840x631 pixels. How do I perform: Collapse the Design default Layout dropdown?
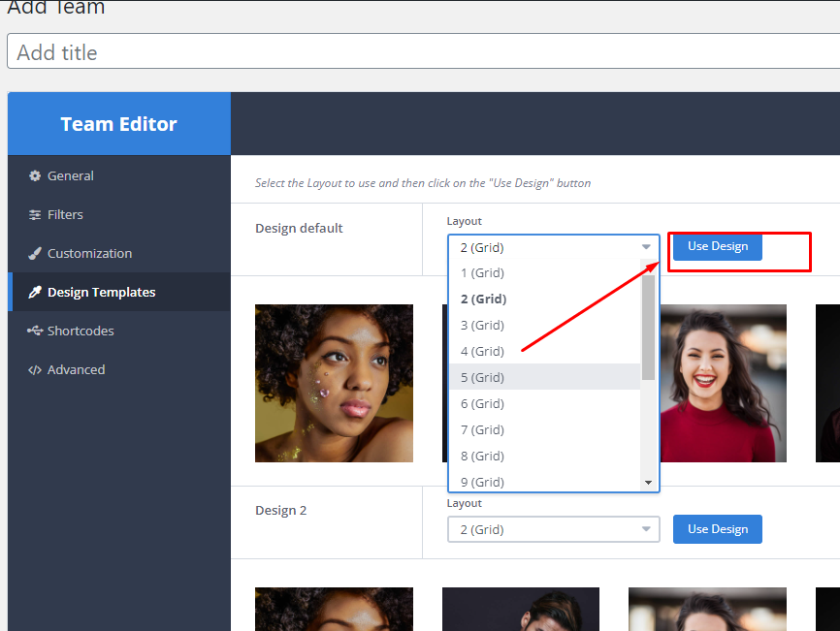(554, 247)
